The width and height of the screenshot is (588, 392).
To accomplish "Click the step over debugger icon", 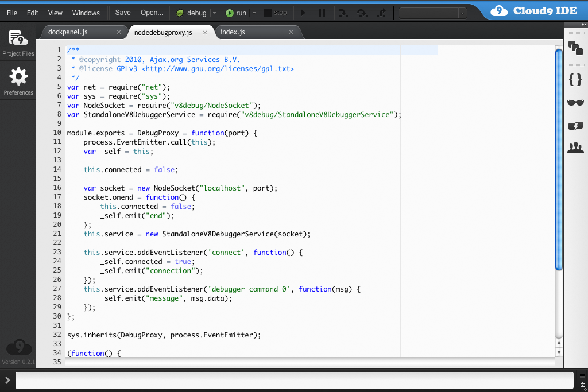I will tap(362, 13).
